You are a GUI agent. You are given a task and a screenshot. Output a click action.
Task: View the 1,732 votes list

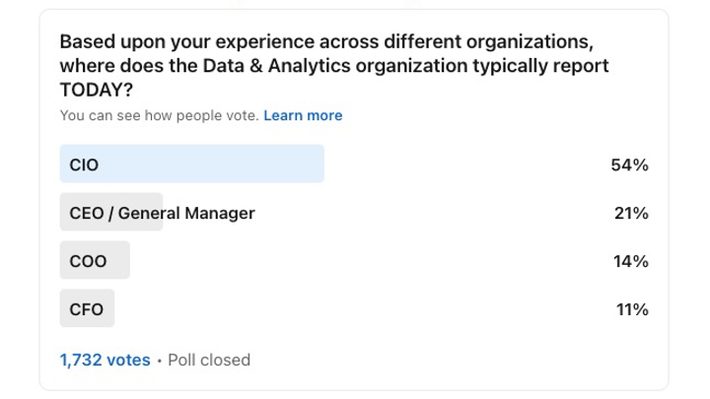click(105, 360)
